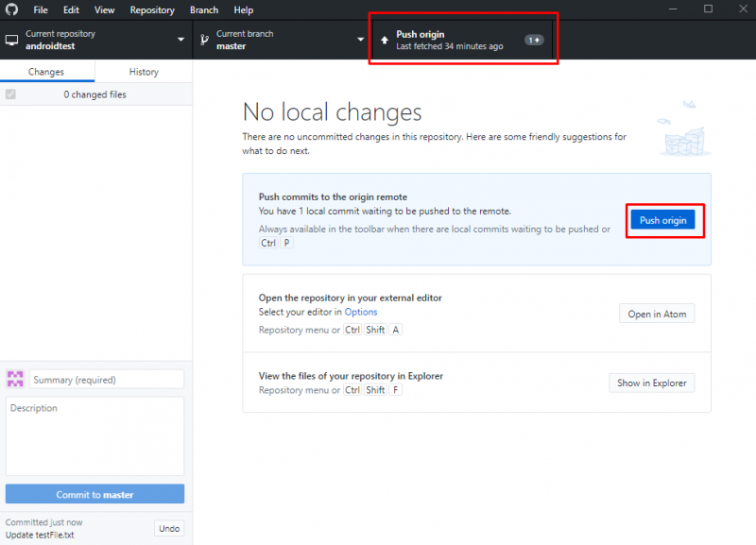Image resolution: width=756 pixels, height=545 pixels.
Task: Click the current repository monitor icon
Action: click(x=12, y=40)
